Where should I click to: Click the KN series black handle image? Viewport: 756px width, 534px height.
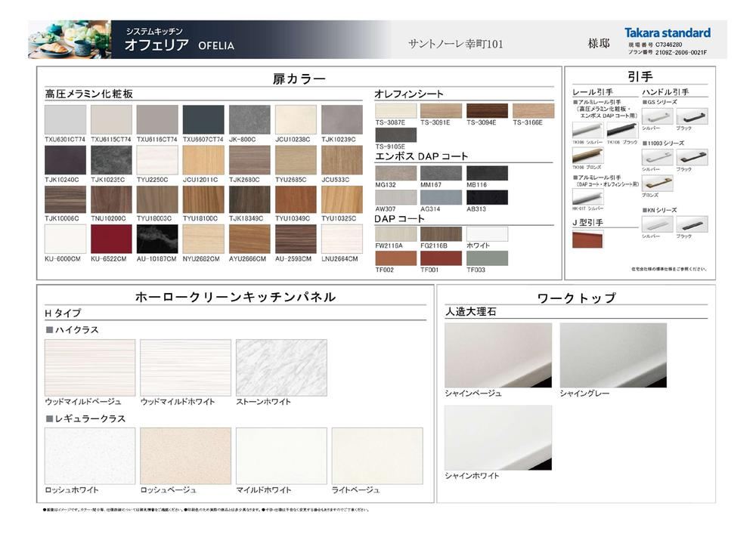click(692, 224)
